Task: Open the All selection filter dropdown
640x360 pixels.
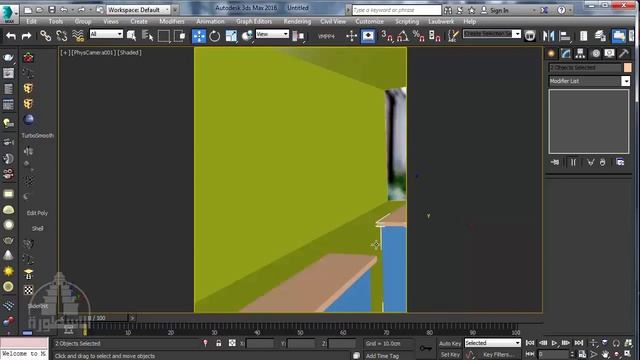Action: [x=106, y=34]
